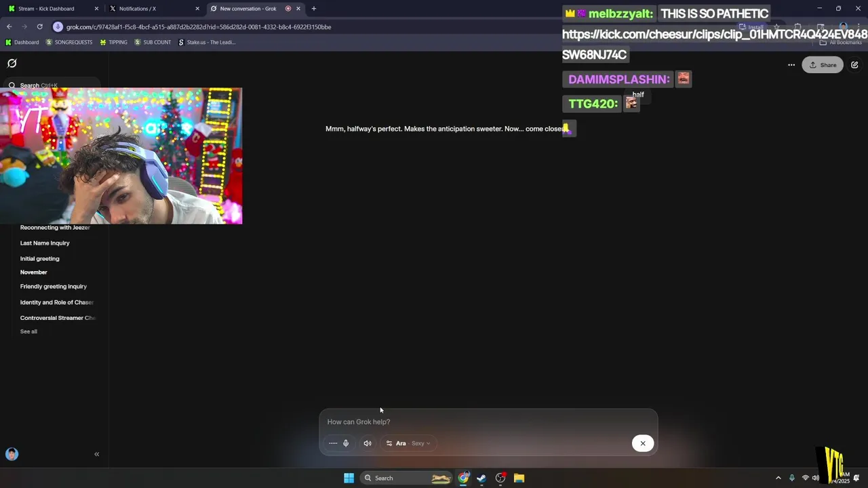Click the Windows taskbar Search box
This screenshot has height=488, width=868.
tap(406, 478)
